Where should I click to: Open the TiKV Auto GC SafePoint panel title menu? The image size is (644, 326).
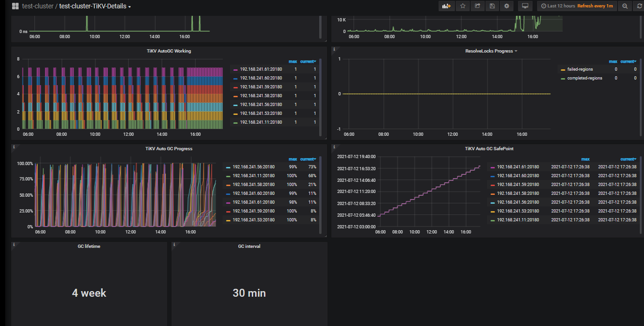489,149
